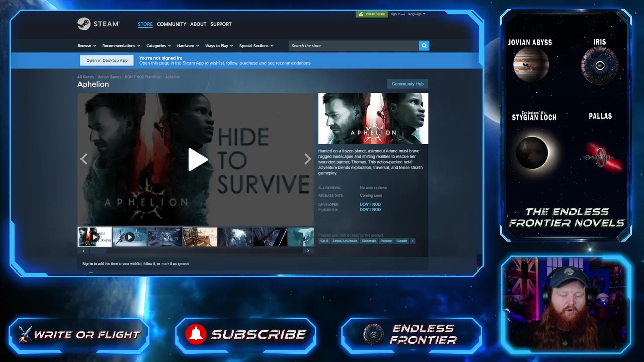Expand the Hardware dropdown menu
The image size is (644, 362).
188,46
